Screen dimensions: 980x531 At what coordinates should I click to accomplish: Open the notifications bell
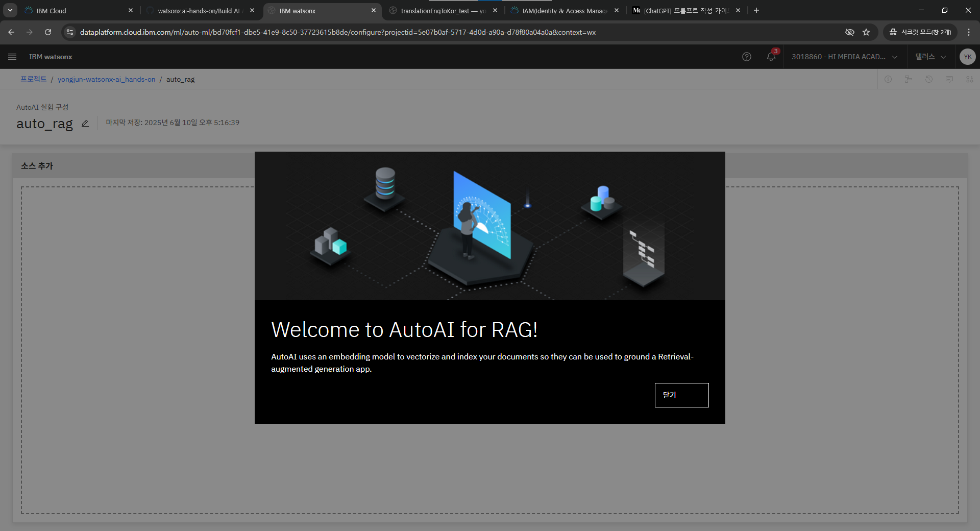pyautogui.click(x=771, y=57)
